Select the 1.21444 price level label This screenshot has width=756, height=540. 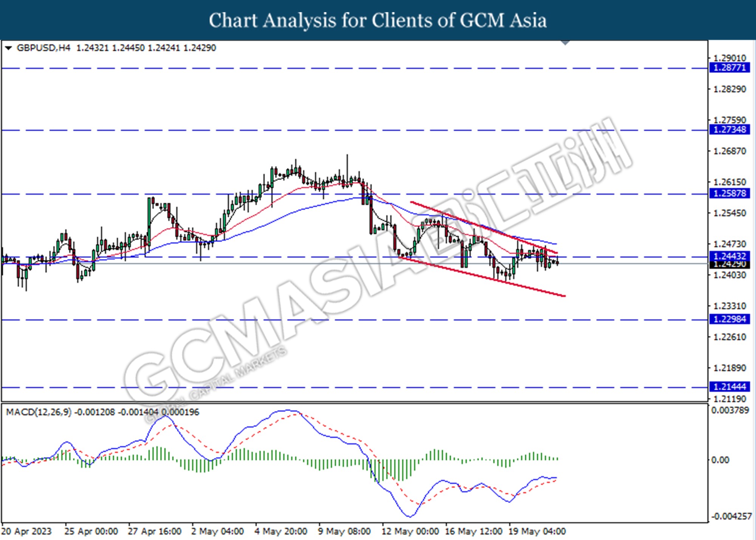729,387
